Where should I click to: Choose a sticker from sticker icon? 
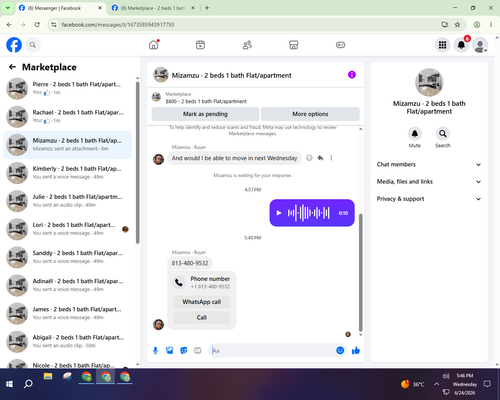tap(184, 350)
